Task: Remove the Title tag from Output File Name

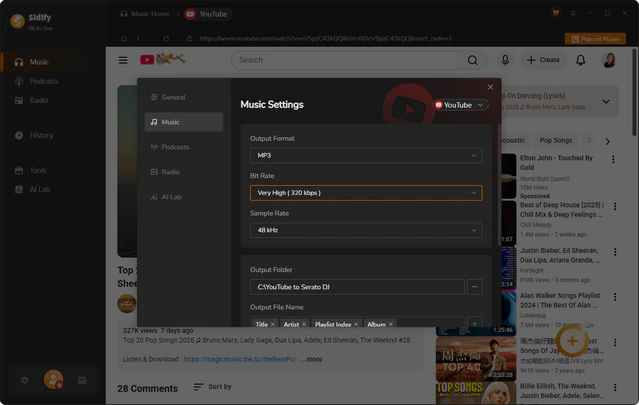Action: tap(273, 324)
